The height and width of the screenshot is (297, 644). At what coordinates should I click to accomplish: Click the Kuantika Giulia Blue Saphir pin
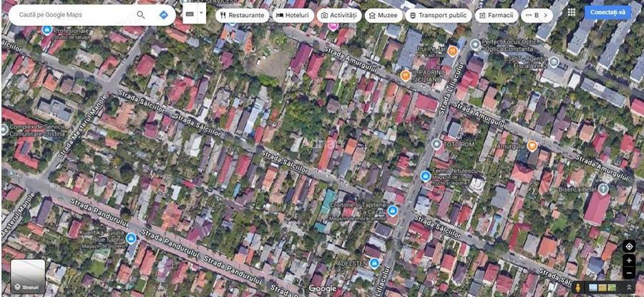131,238
